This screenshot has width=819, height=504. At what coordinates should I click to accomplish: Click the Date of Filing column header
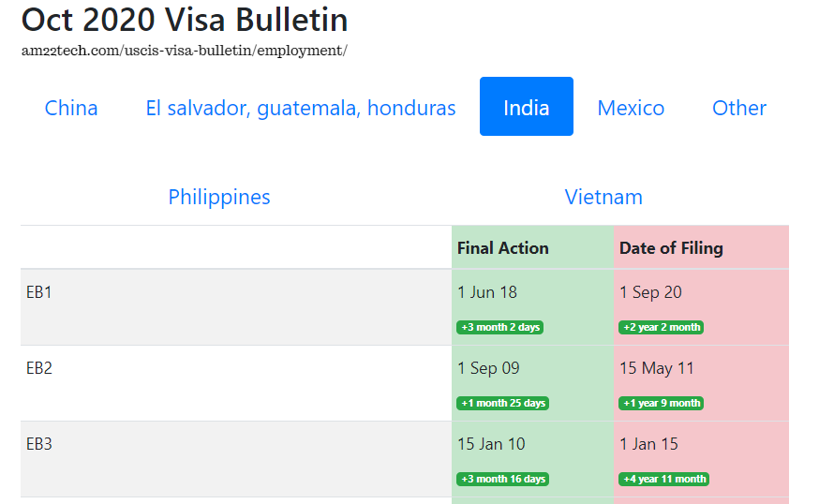(x=671, y=247)
